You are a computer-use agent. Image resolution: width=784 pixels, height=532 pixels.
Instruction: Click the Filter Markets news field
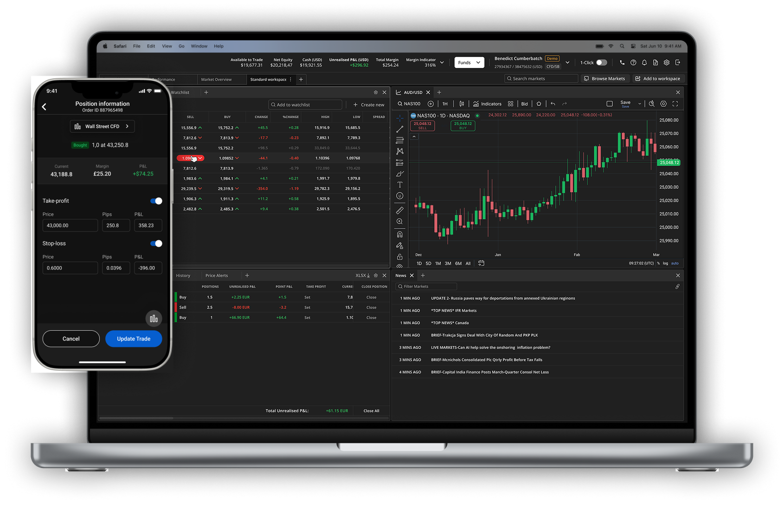point(426,287)
